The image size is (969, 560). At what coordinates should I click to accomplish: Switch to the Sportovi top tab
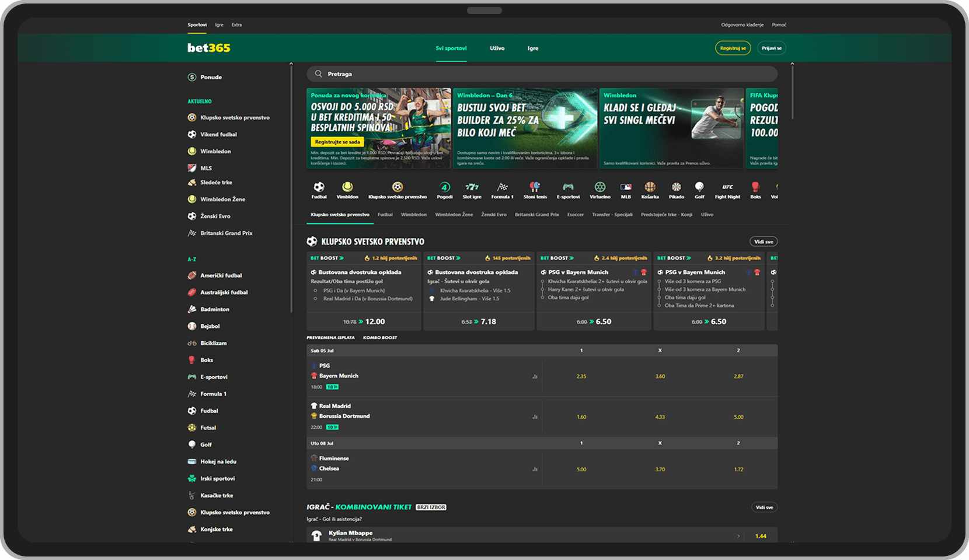[197, 24]
